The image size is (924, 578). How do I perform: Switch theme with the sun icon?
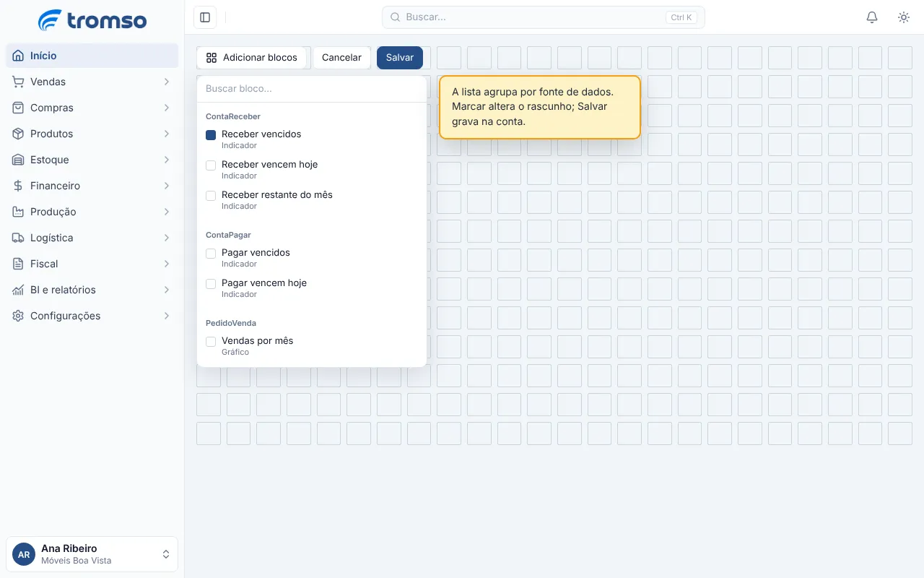click(904, 17)
